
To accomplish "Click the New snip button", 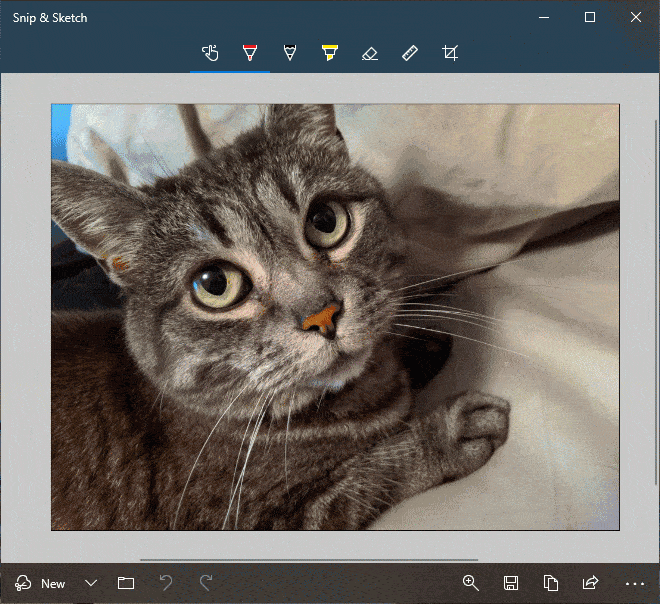I will pos(40,583).
